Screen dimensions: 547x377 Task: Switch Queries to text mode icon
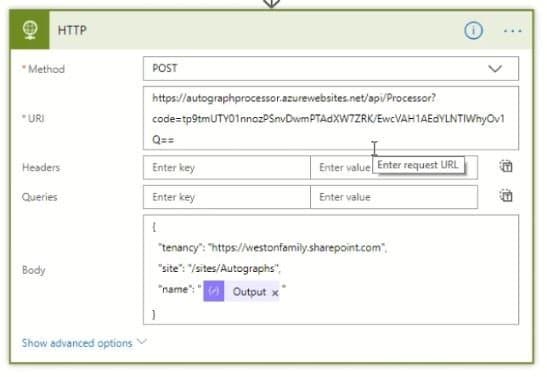tap(506, 196)
